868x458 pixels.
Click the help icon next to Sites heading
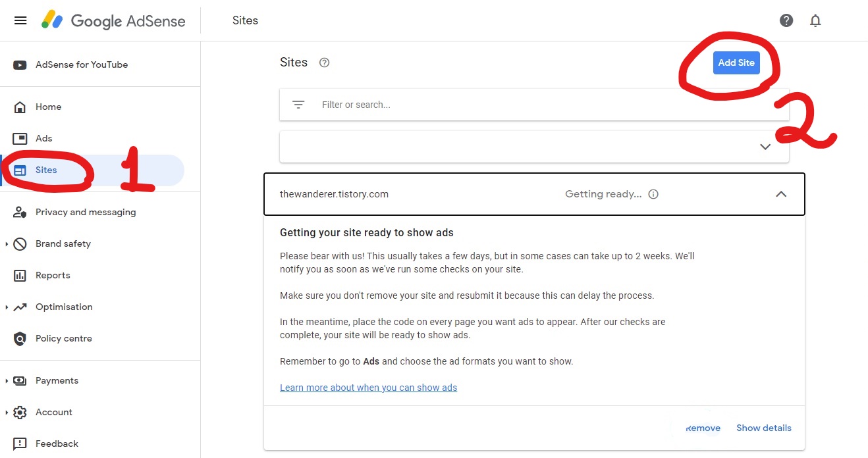coord(324,63)
